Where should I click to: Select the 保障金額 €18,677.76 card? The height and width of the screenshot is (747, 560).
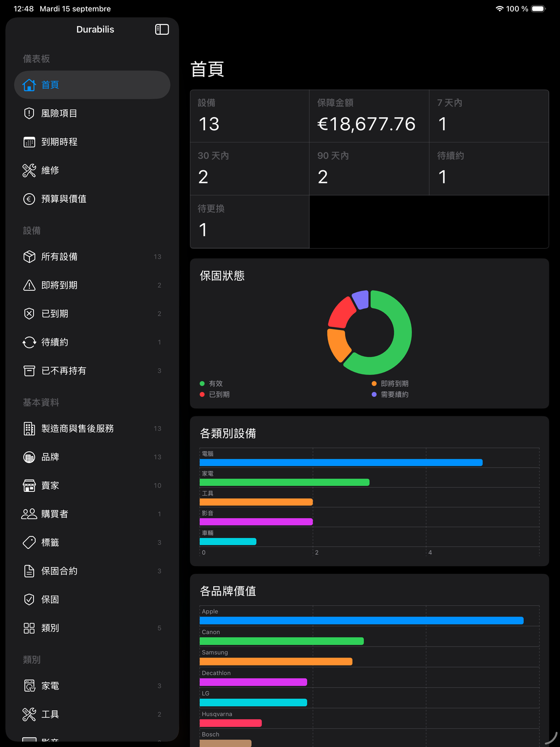(369, 116)
